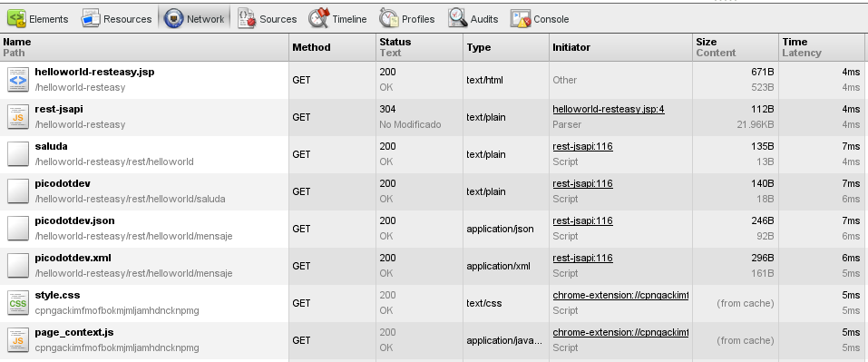Sort by the Method column header
The height and width of the screenshot is (362, 868).
tap(311, 47)
